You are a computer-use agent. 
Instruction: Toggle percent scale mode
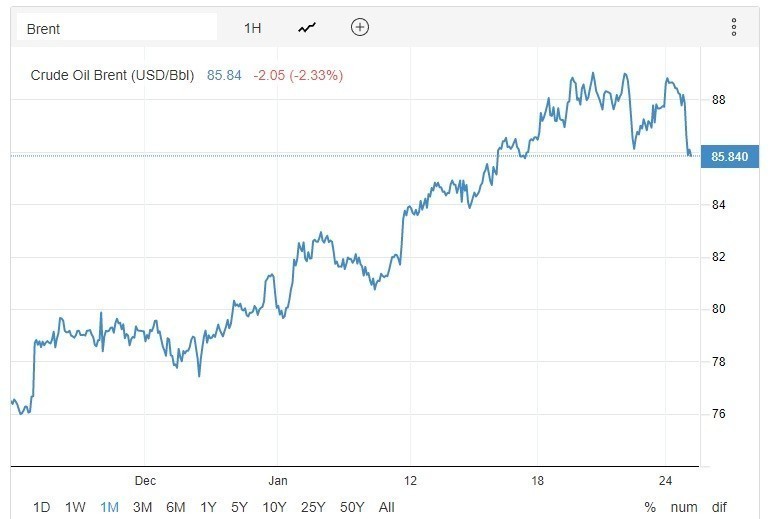pos(650,507)
